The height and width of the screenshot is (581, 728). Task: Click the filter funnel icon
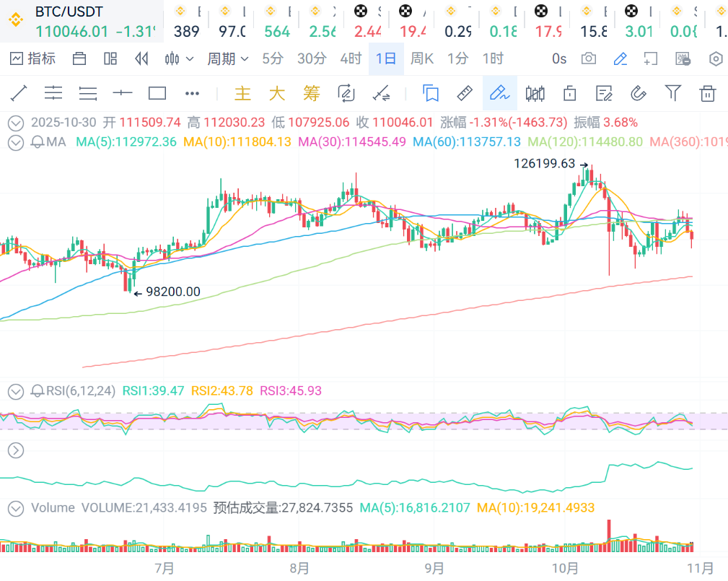coord(673,93)
